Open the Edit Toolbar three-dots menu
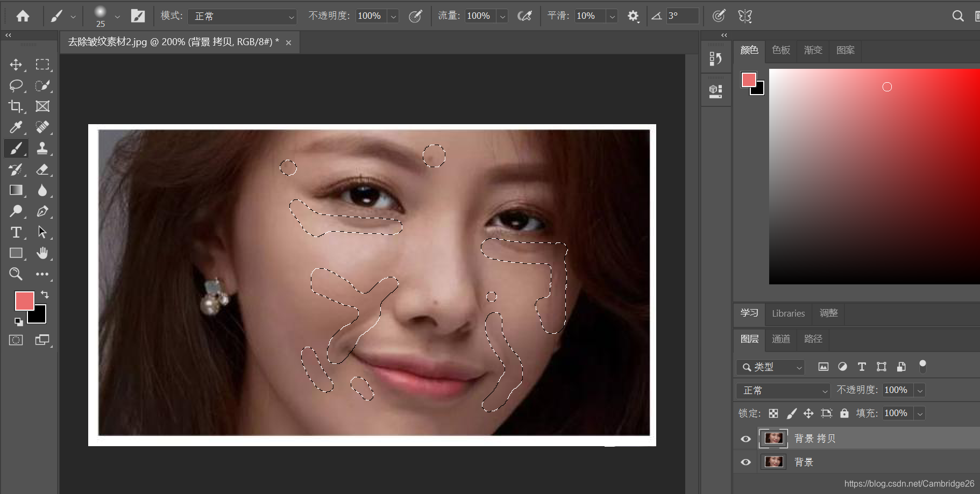The width and height of the screenshot is (980, 494). click(42, 274)
